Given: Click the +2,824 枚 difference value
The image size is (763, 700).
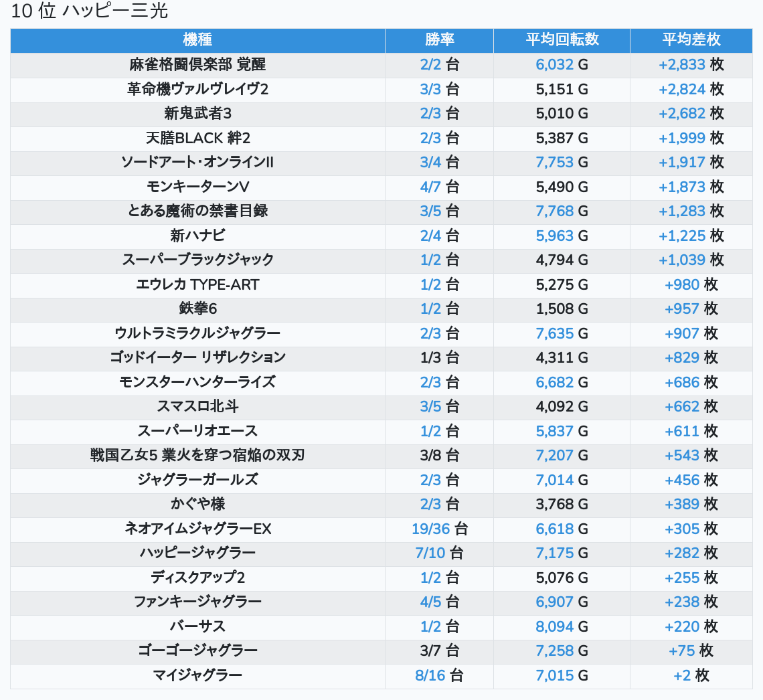Looking at the screenshot, I should click(x=691, y=89).
